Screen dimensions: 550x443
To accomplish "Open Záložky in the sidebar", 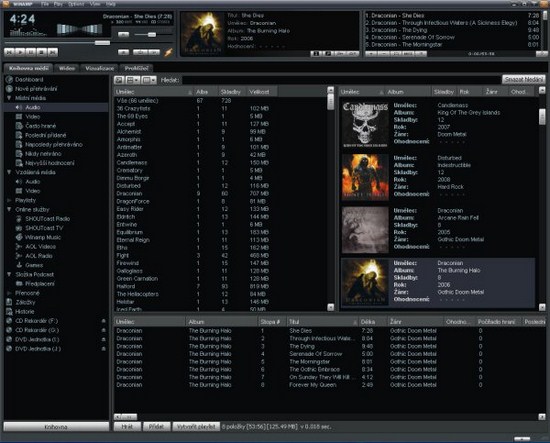I will pos(25,302).
